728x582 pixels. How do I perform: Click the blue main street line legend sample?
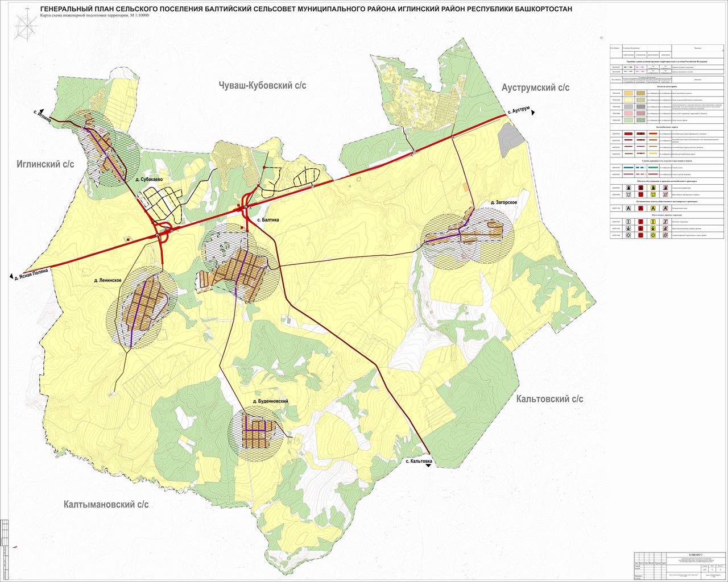pyautogui.click(x=628, y=168)
